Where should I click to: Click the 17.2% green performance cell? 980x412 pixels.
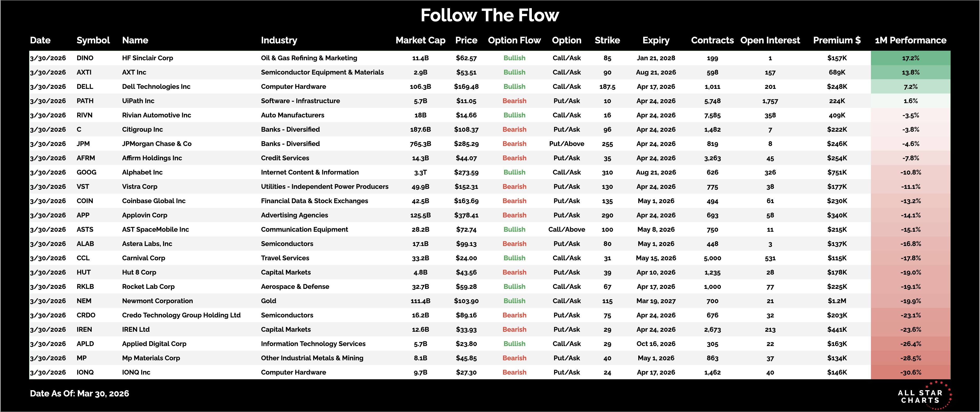tap(910, 58)
